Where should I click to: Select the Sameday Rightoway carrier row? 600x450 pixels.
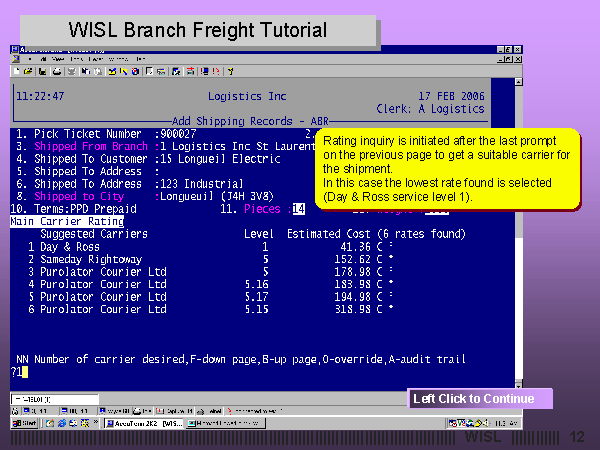210,259
